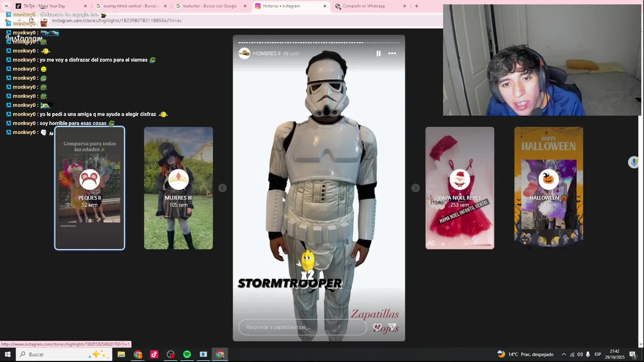
Task: Open the HOMBRES II profile avatar
Action: (245, 53)
